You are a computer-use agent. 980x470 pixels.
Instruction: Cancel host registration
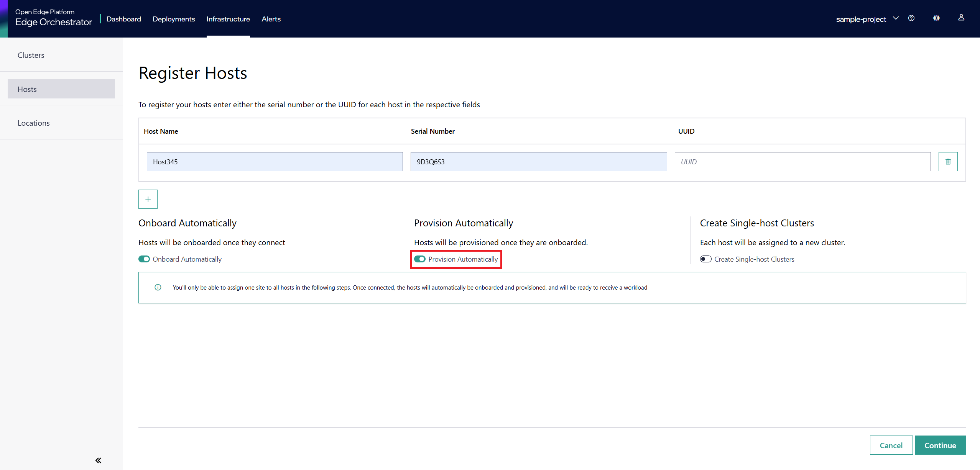891,445
